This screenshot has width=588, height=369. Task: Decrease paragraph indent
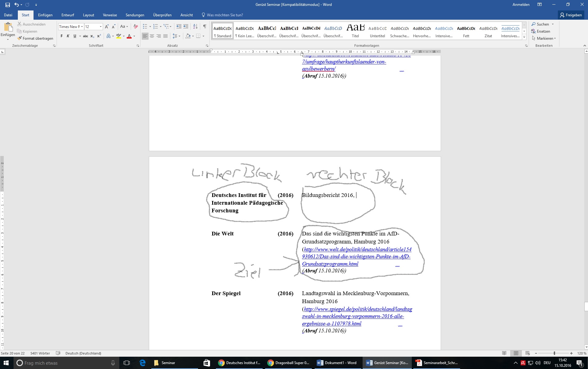(x=179, y=26)
